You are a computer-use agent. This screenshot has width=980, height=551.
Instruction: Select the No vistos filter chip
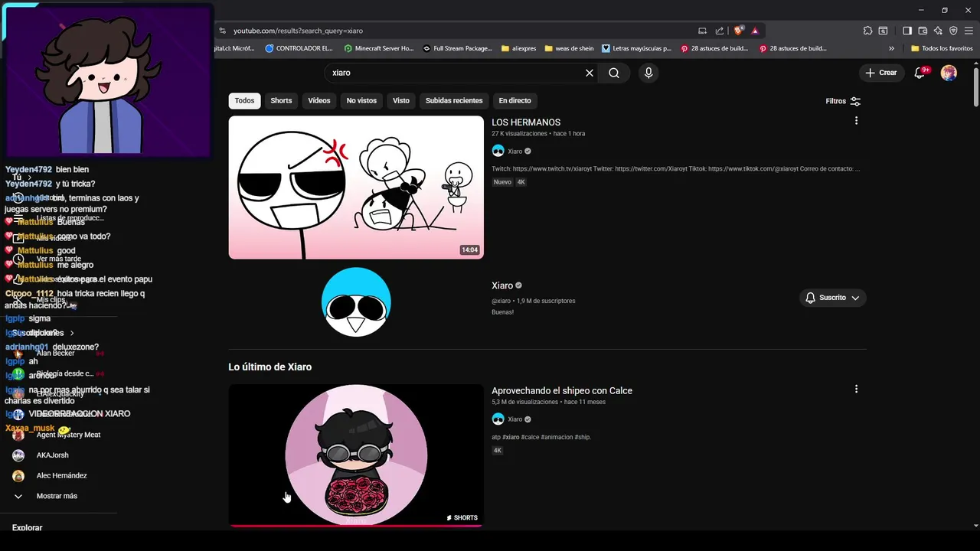tap(361, 101)
